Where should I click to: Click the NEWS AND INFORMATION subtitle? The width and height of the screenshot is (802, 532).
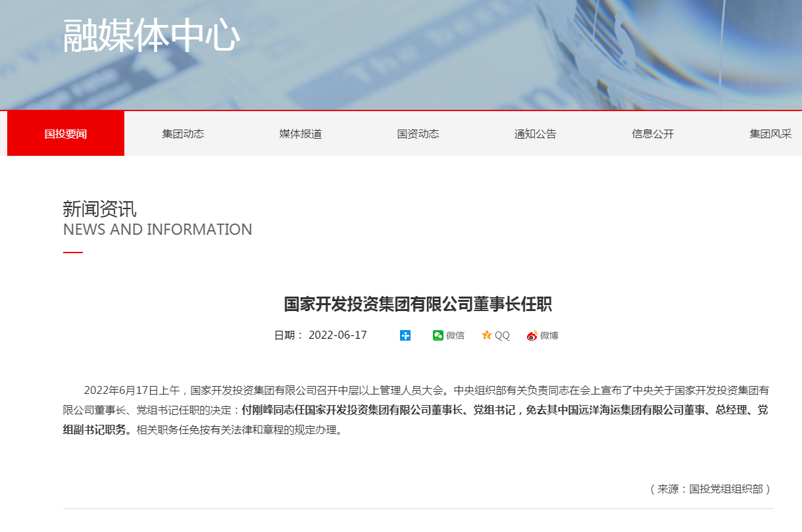tap(158, 230)
